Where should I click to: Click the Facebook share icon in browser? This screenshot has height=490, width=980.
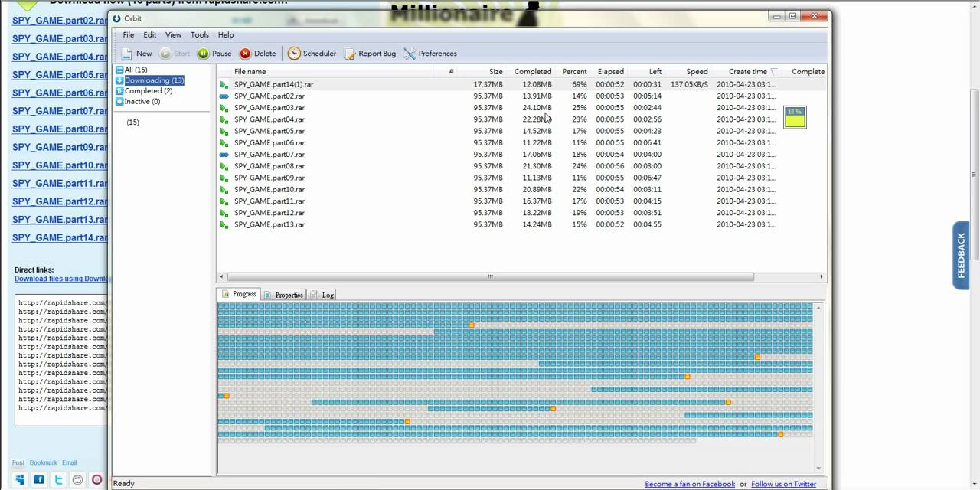point(39,480)
